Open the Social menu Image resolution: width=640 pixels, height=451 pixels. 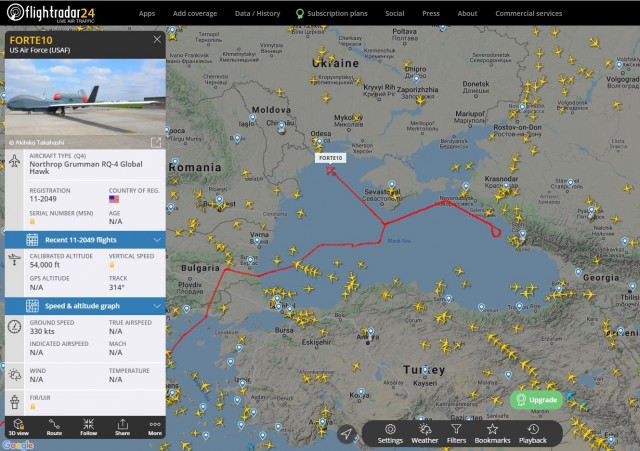395,13
